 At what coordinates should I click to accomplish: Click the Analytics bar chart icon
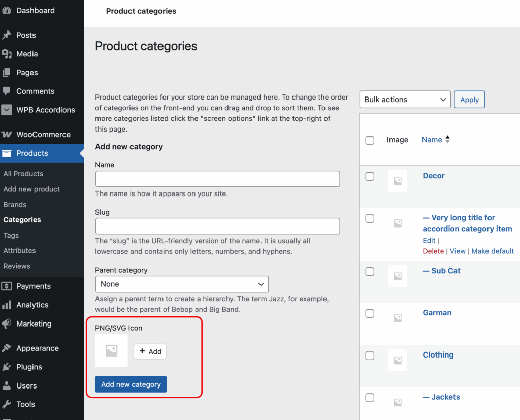point(7,305)
